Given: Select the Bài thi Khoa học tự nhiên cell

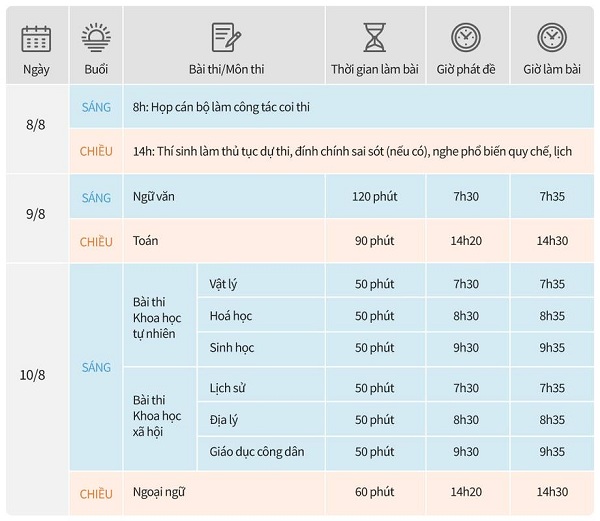Looking at the screenshot, I should pyautogui.click(x=160, y=315).
